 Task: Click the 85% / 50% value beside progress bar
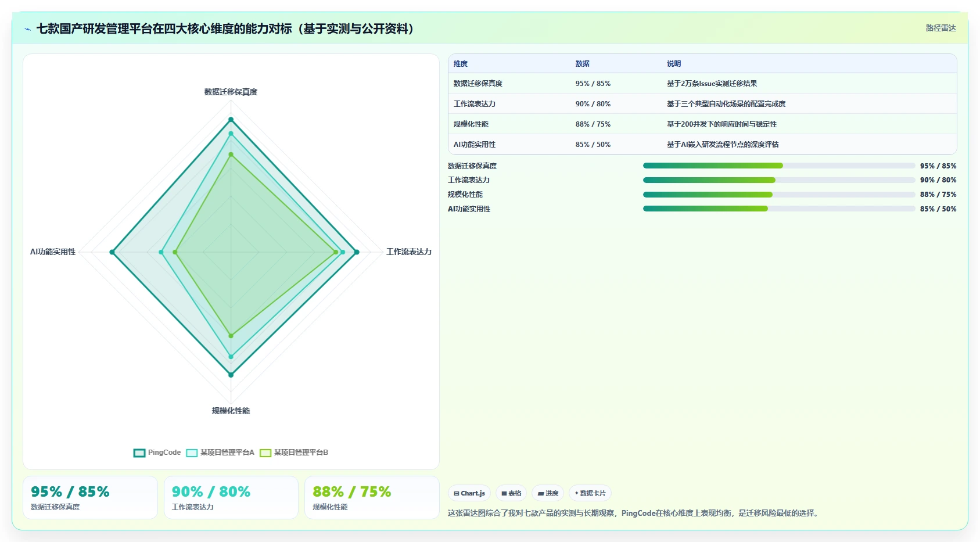(x=938, y=209)
